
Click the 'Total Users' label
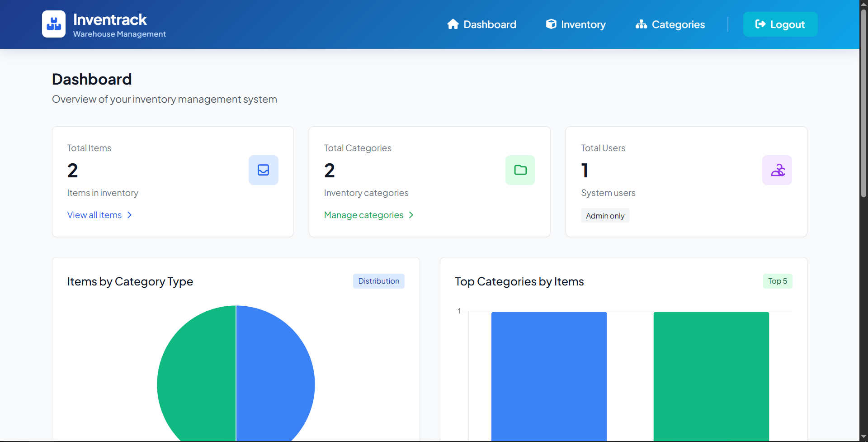[603, 148]
